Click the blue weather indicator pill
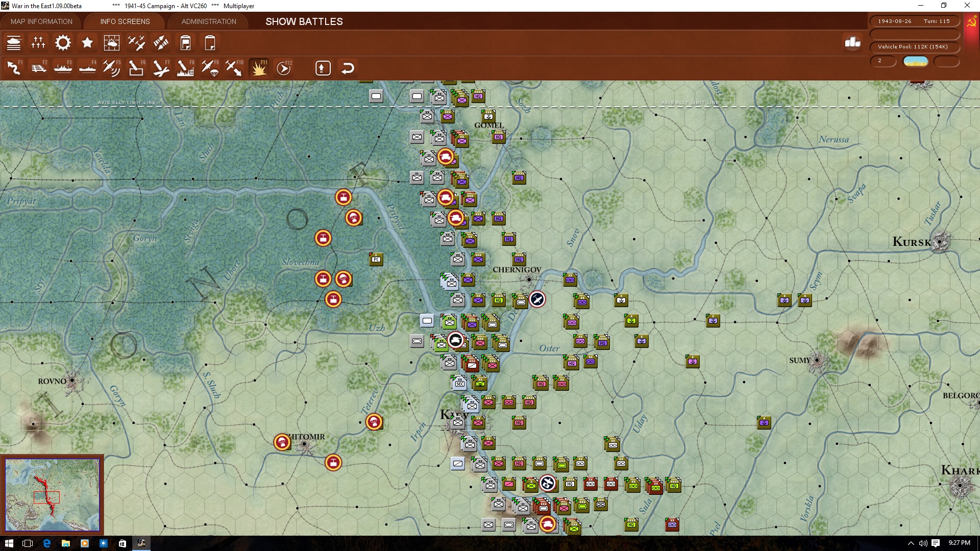This screenshot has width=980, height=551. [916, 61]
